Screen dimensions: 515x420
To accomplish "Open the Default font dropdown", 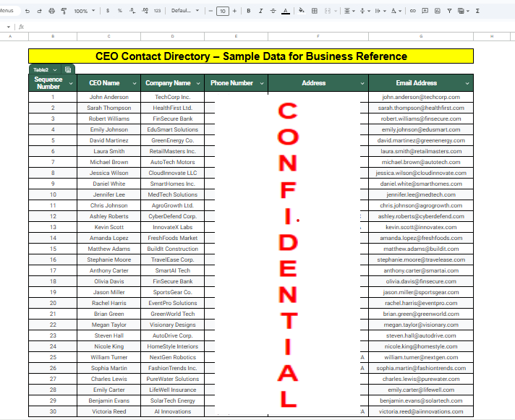I will pyautogui.click(x=185, y=11).
